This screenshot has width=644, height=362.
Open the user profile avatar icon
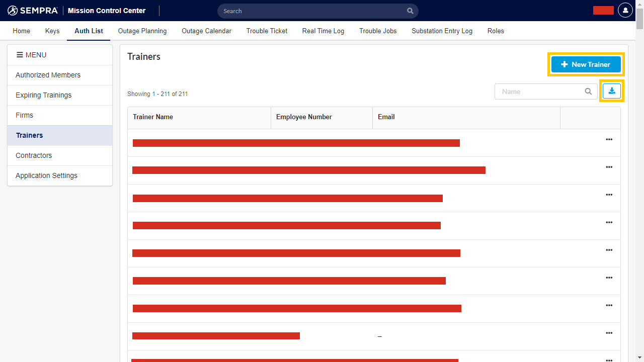(x=625, y=10)
